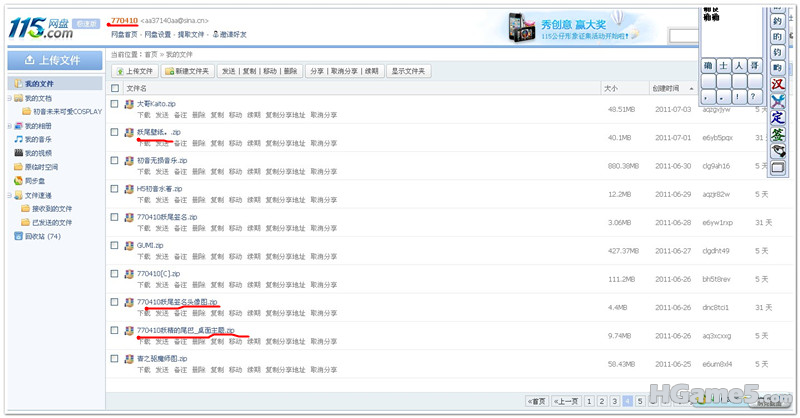
Task: Click zip icon of 苍之驱魔师图.zip
Action: (x=130, y=359)
